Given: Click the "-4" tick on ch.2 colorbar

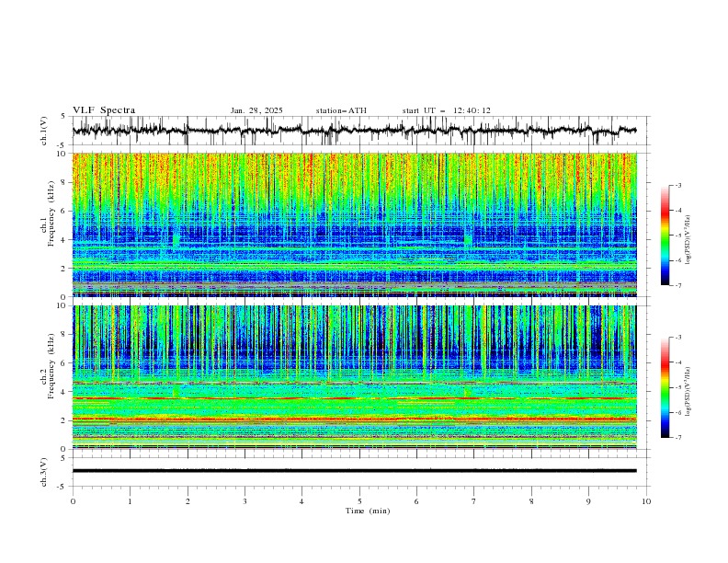Looking at the screenshot, I should pos(677,362).
